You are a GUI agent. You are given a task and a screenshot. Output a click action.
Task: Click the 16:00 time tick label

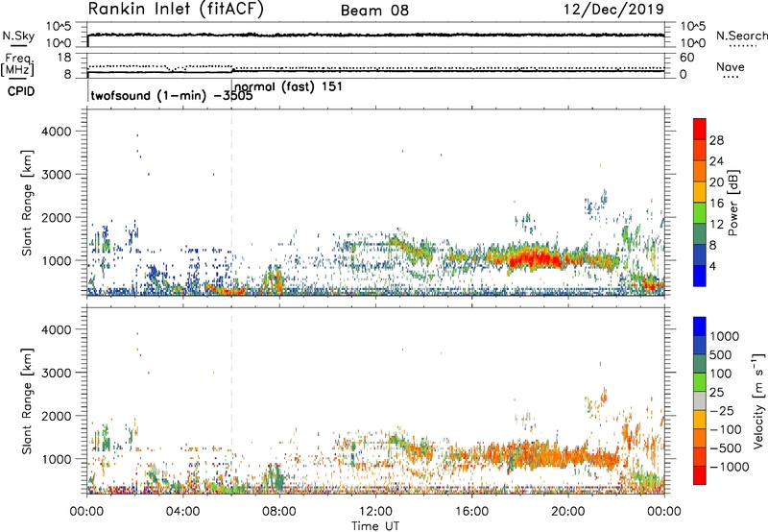coord(471,512)
